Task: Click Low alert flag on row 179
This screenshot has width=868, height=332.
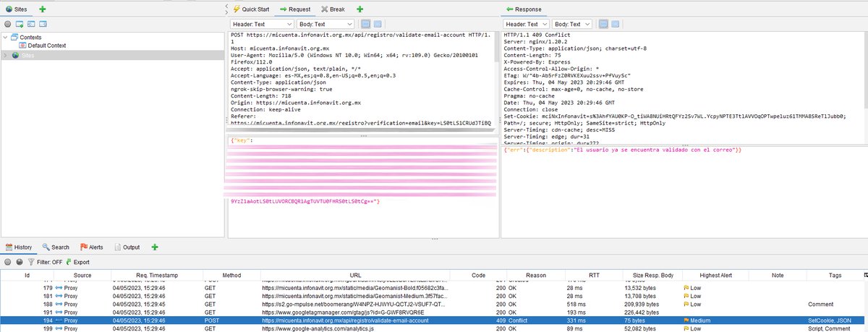Action: [687, 287]
